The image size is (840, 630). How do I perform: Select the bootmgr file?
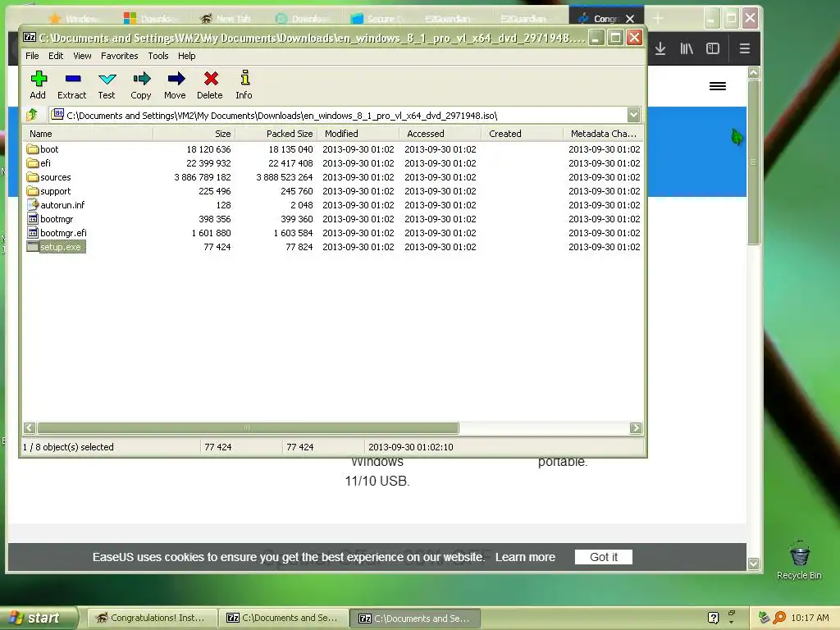click(x=50, y=218)
